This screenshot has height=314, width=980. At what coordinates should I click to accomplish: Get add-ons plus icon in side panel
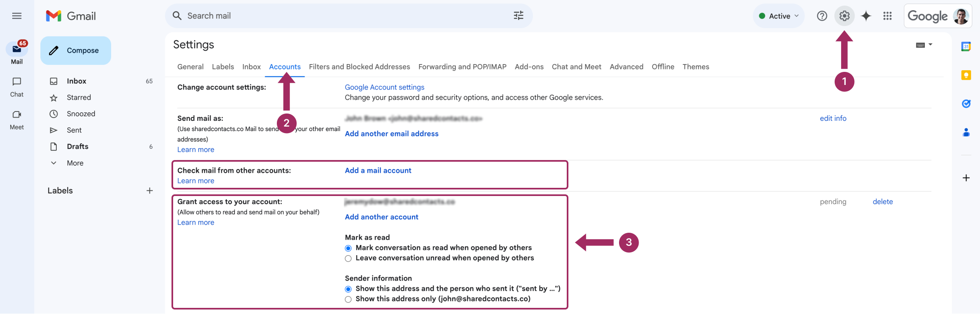pyautogui.click(x=966, y=178)
